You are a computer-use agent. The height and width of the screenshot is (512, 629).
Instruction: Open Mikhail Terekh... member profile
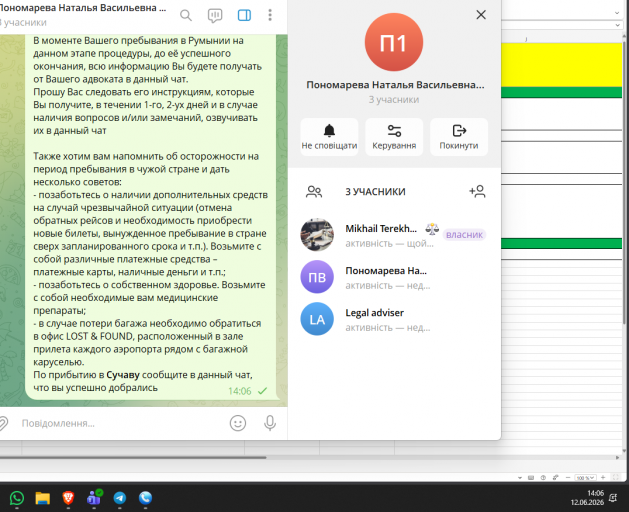point(394,235)
